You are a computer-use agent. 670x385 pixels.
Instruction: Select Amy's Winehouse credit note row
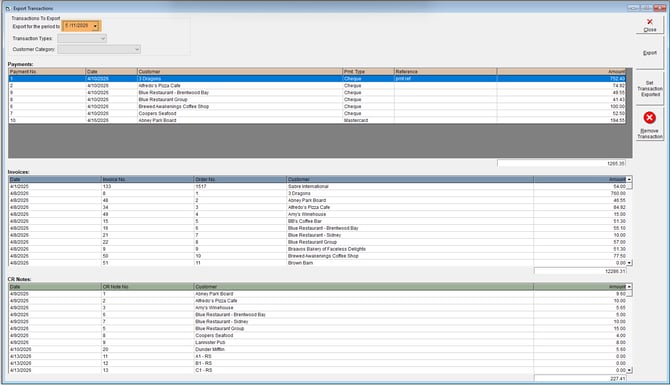(317, 308)
